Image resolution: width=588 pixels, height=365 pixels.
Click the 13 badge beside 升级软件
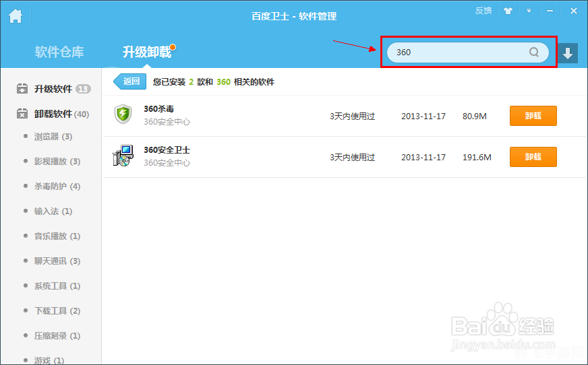click(83, 89)
